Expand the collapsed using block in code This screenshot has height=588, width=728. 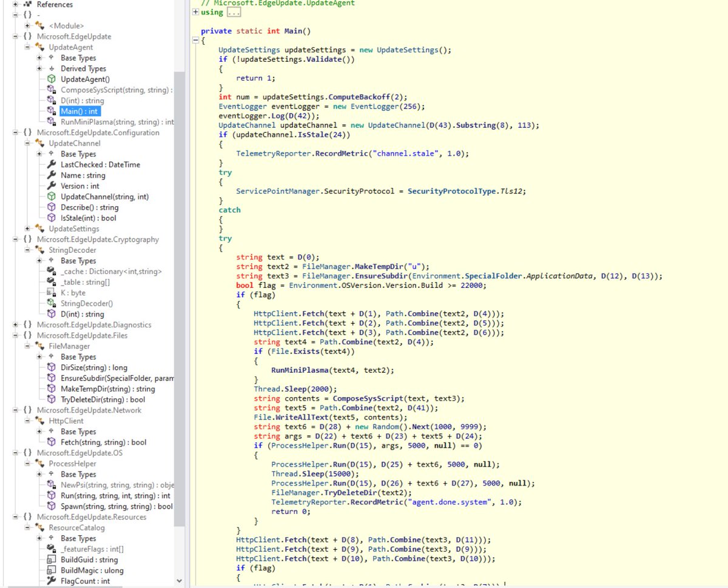(x=195, y=12)
